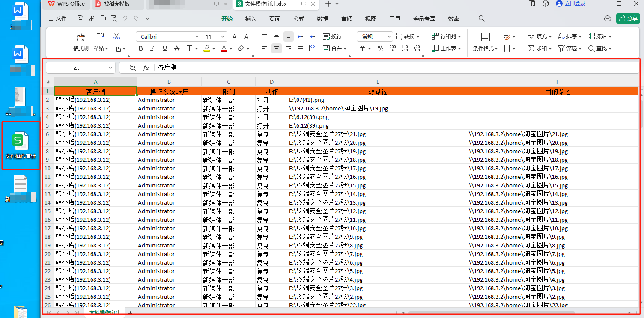Click the justify alignment icon

[x=301, y=48]
